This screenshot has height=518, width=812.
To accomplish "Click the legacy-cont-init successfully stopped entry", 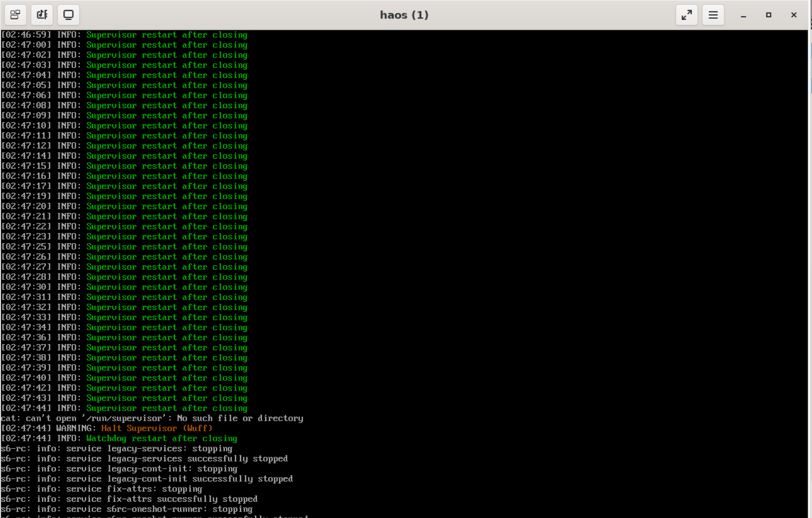I will coord(147,479).
